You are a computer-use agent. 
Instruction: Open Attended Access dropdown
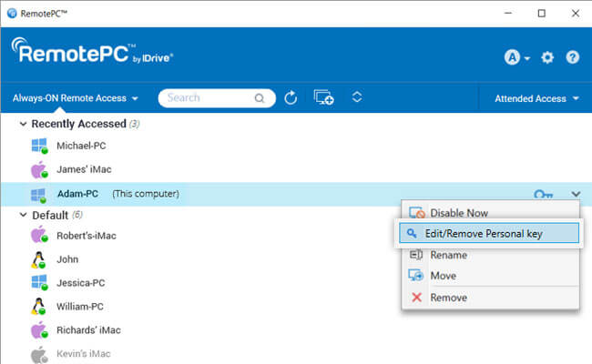pyautogui.click(x=536, y=99)
